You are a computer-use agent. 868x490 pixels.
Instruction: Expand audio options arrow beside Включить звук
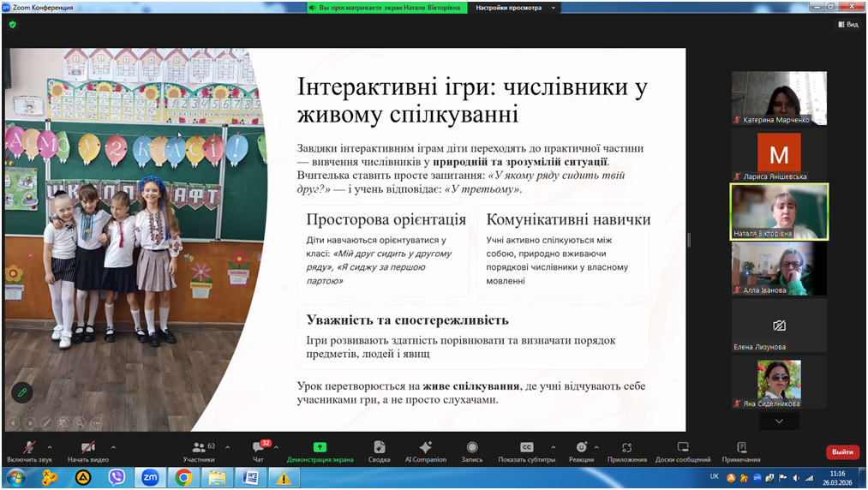(x=50, y=447)
